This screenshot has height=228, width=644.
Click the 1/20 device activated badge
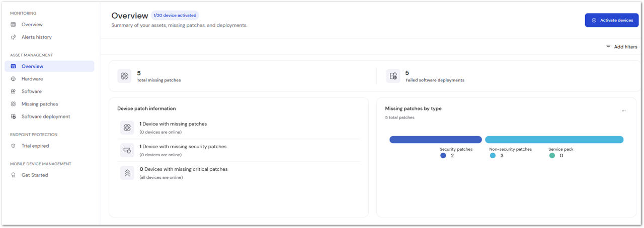tap(175, 16)
